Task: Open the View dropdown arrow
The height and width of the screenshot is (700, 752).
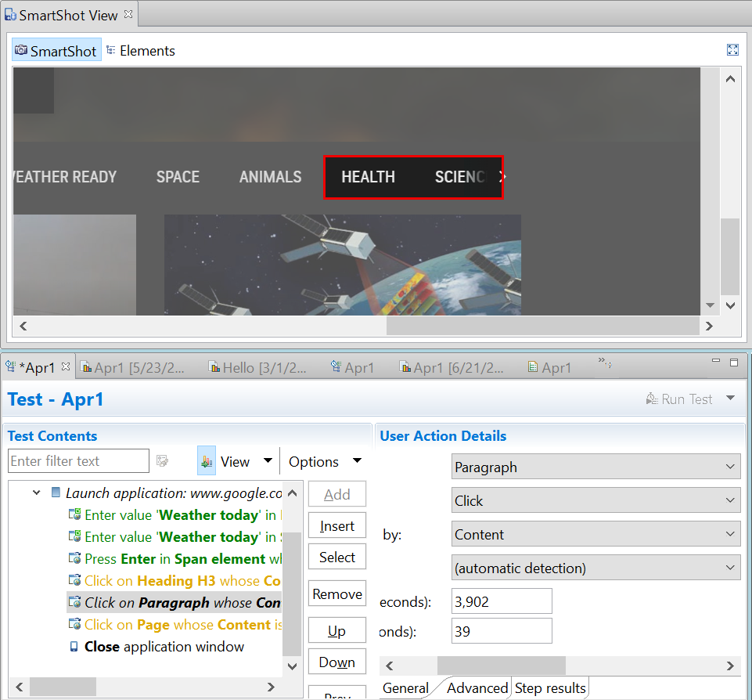Action: coord(268,461)
